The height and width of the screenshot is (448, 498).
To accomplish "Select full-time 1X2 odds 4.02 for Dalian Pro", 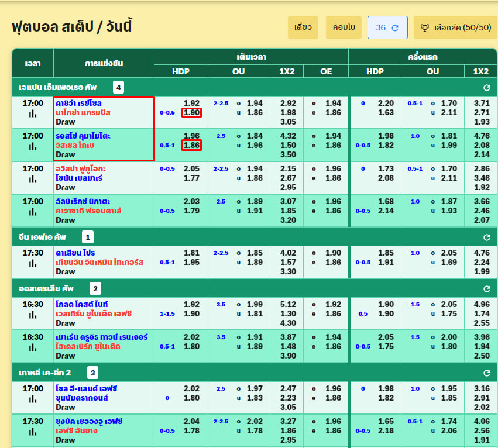I will [x=288, y=253].
